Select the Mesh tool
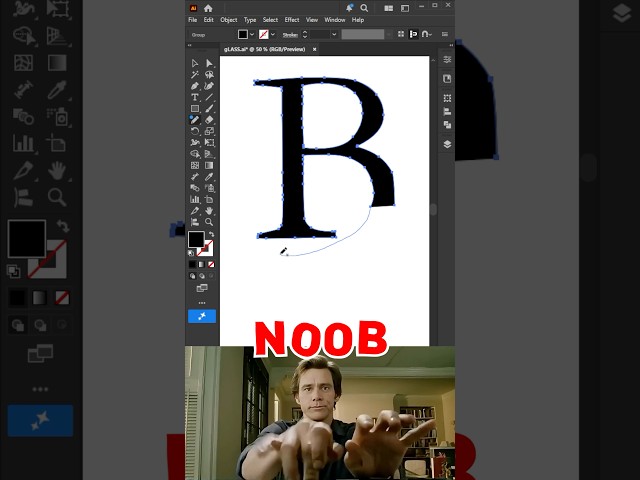The width and height of the screenshot is (640, 480). tap(195, 165)
